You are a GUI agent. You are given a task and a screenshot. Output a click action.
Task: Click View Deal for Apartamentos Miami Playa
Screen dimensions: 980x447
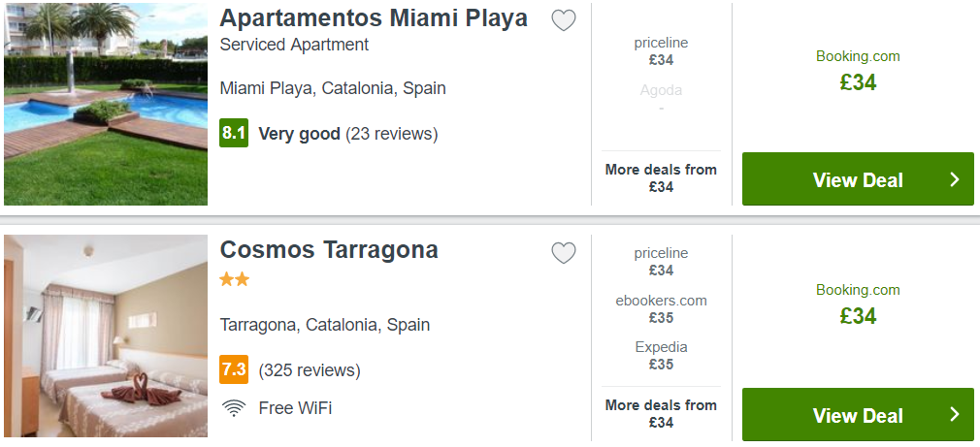(x=858, y=179)
